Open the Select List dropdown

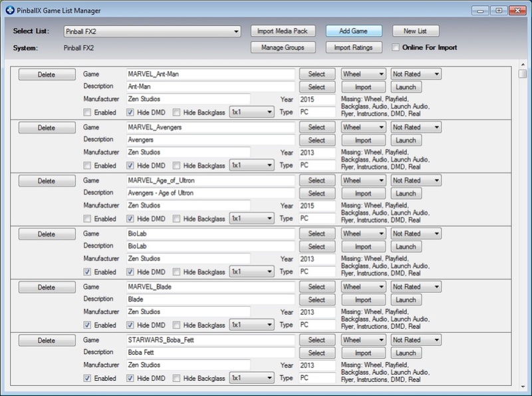(152, 31)
